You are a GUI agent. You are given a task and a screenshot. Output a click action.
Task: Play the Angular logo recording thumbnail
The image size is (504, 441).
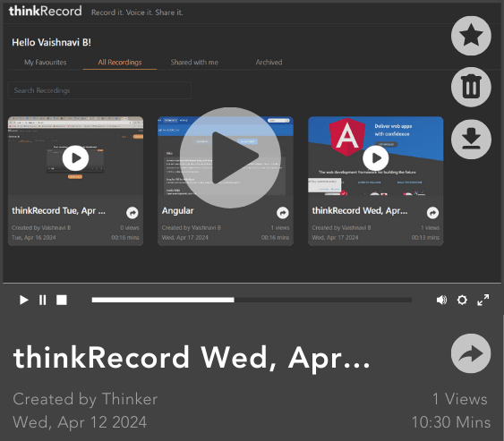[375, 158]
